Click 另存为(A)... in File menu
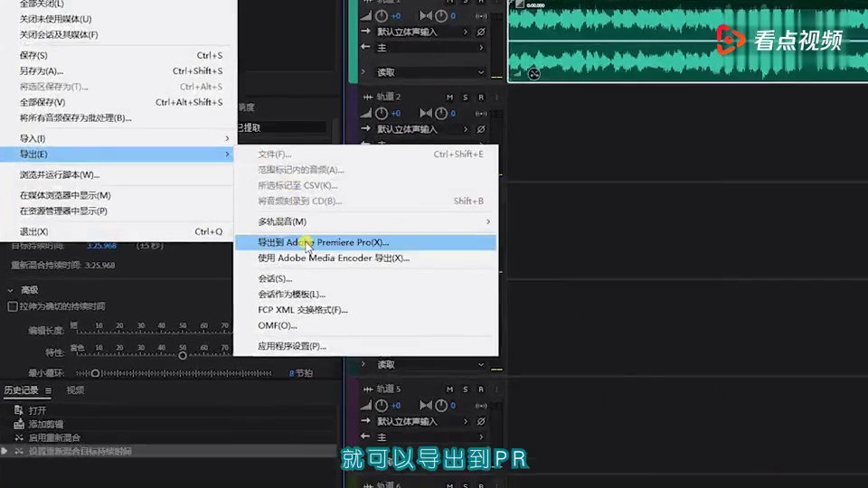This screenshot has width=868, height=488. [117, 70]
